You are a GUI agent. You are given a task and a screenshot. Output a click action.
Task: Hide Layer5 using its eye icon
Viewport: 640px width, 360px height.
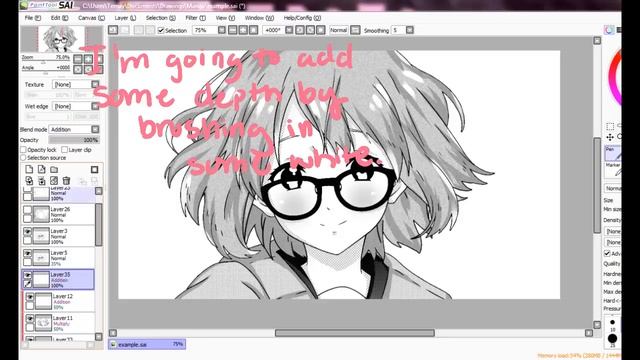[27, 253]
